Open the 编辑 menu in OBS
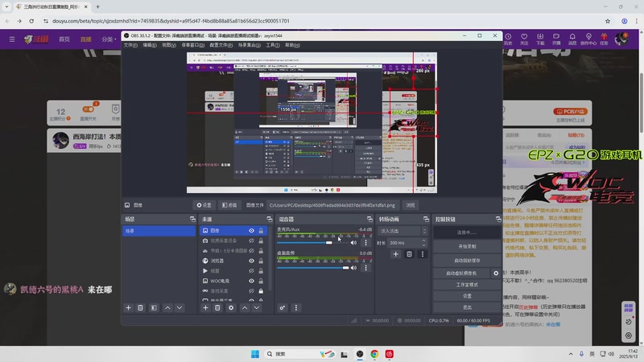 150,45
